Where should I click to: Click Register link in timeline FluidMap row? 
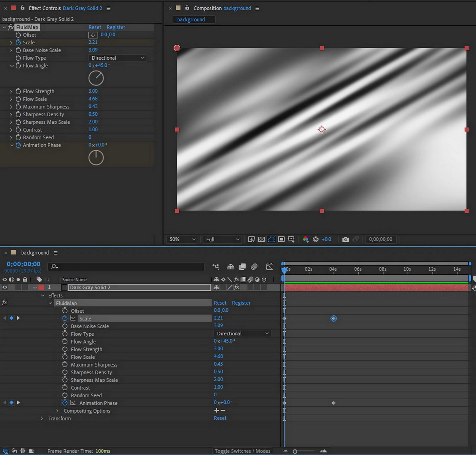(241, 303)
